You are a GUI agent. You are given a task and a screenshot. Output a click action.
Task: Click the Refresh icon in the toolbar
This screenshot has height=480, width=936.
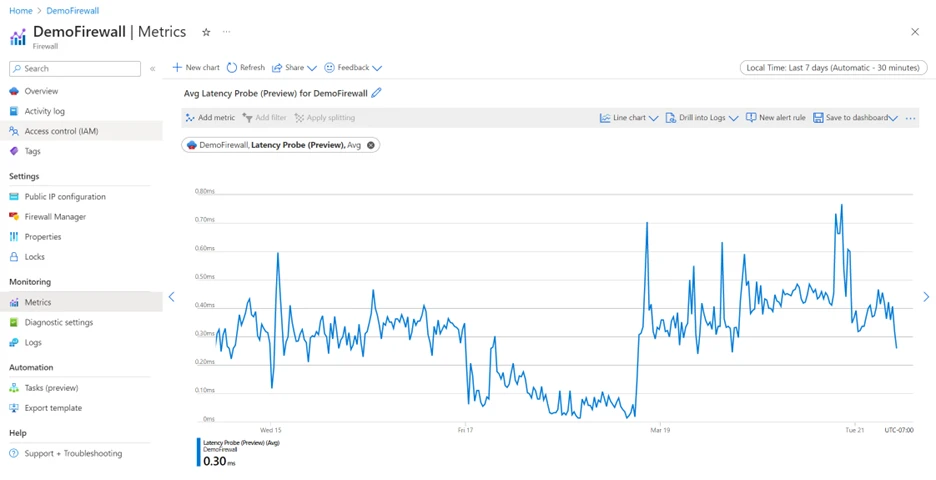[232, 68]
